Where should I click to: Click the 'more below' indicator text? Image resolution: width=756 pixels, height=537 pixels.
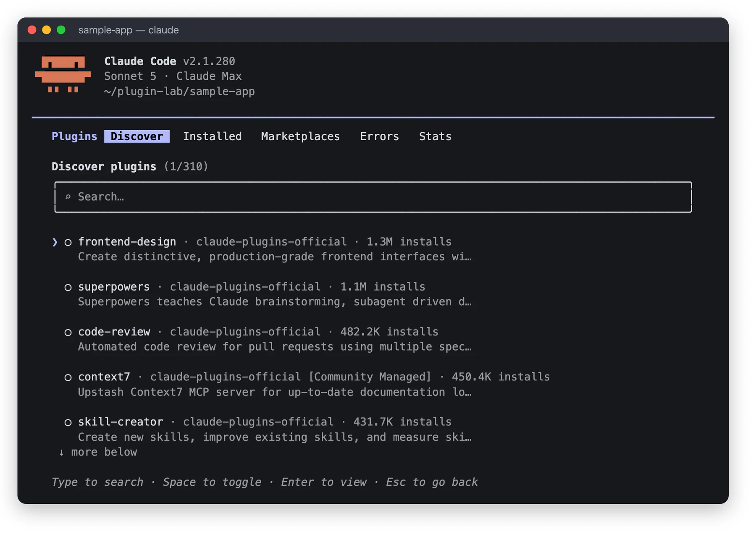pos(104,452)
